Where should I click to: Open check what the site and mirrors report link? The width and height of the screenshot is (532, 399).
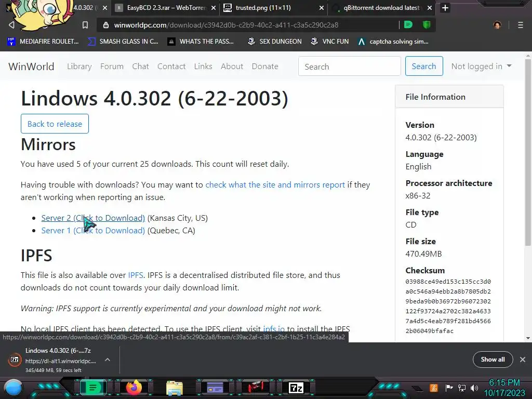tap(275, 184)
